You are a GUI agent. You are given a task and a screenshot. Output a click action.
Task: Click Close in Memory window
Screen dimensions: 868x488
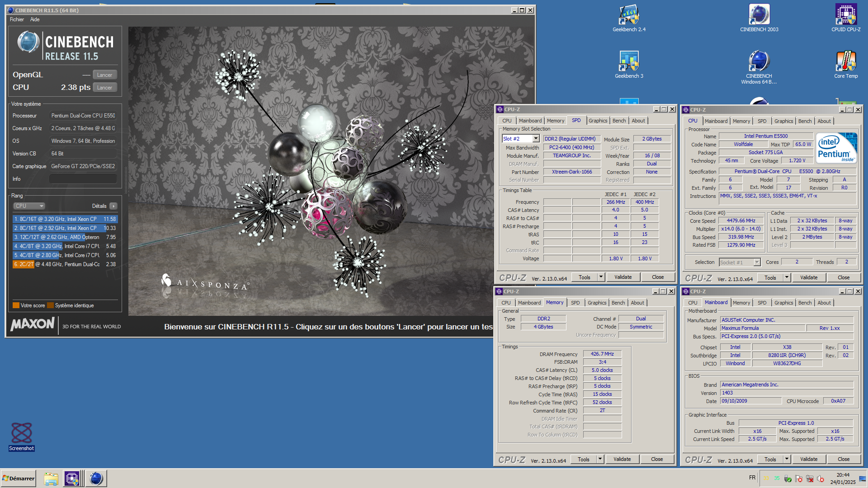point(657,459)
